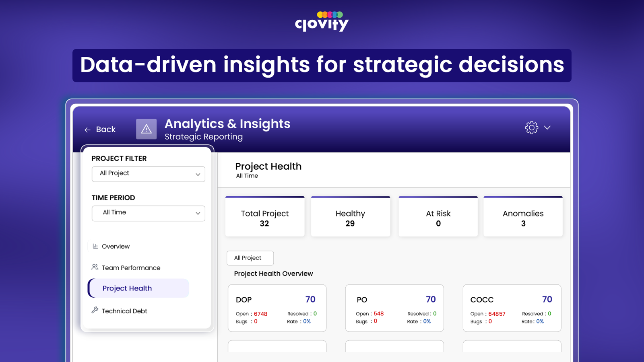Select the Total Project summary card

pyautogui.click(x=265, y=217)
